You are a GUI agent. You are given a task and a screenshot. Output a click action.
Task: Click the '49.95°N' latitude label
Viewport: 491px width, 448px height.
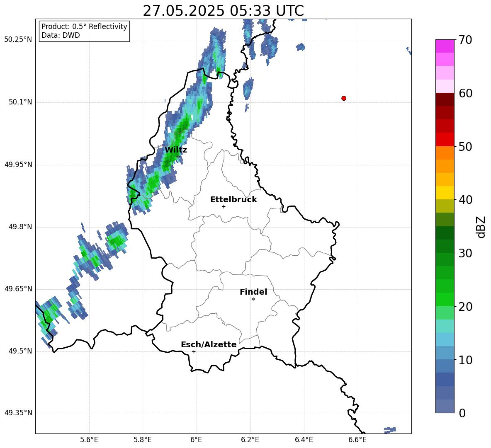18,165
